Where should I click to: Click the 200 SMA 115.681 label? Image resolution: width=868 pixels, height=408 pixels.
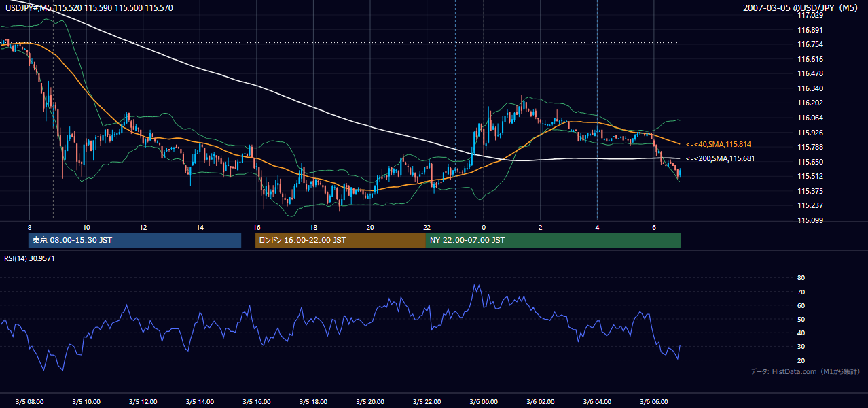pos(720,158)
